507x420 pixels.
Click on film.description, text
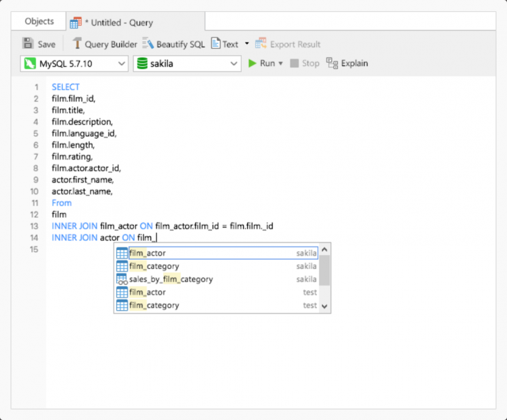[82, 122]
